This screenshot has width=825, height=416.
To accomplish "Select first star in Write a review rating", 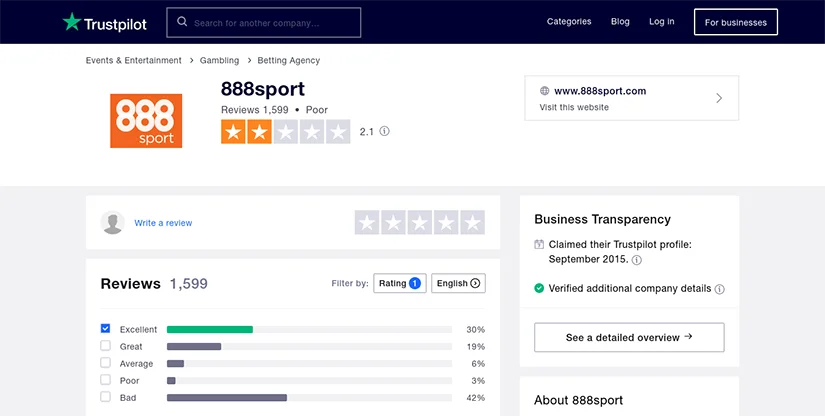I will pos(367,222).
